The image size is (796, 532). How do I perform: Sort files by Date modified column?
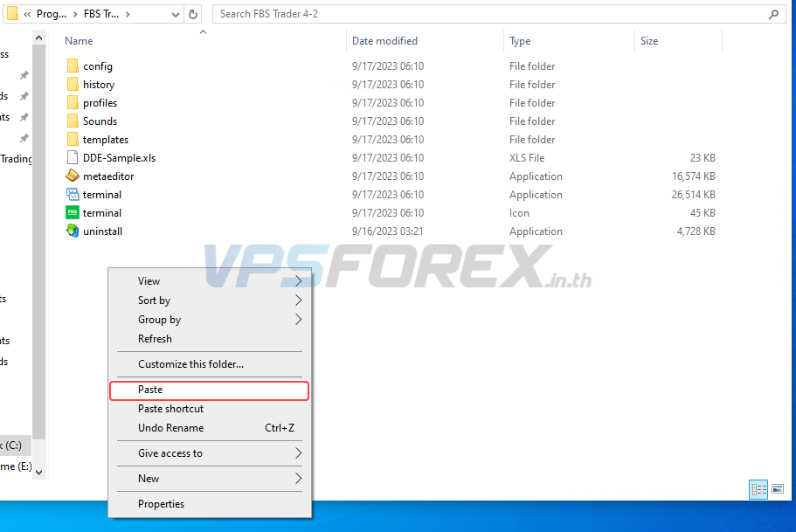[x=384, y=41]
